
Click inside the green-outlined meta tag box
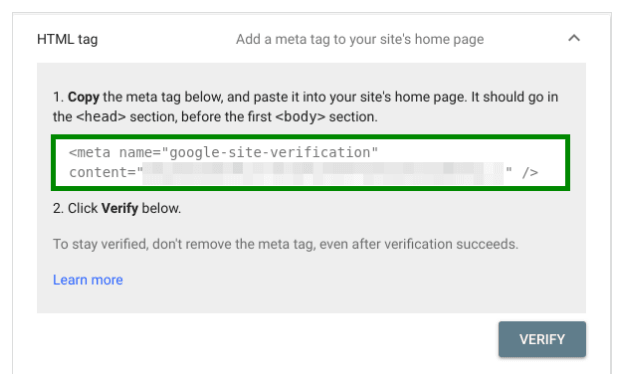click(x=310, y=163)
